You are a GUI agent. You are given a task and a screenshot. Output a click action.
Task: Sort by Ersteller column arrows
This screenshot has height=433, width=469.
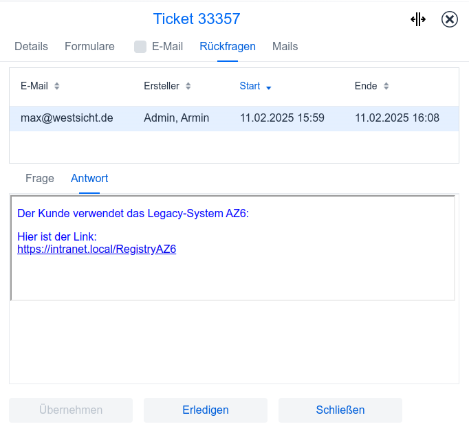click(x=188, y=86)
